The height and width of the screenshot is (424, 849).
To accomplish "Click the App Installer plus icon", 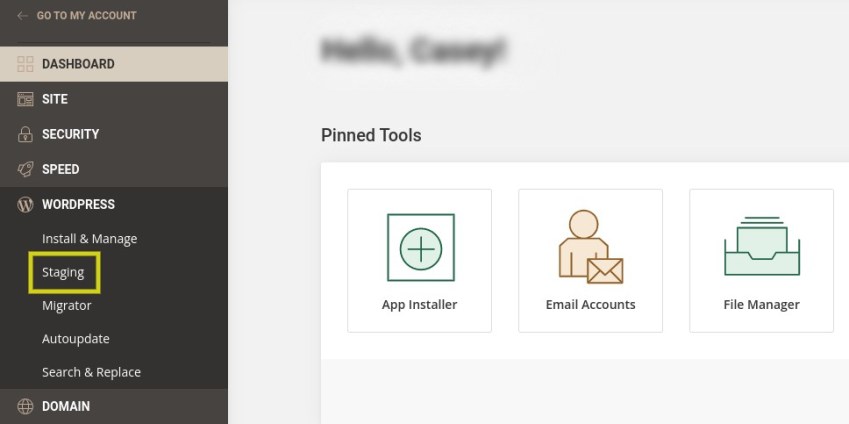I will pos(420,247).
